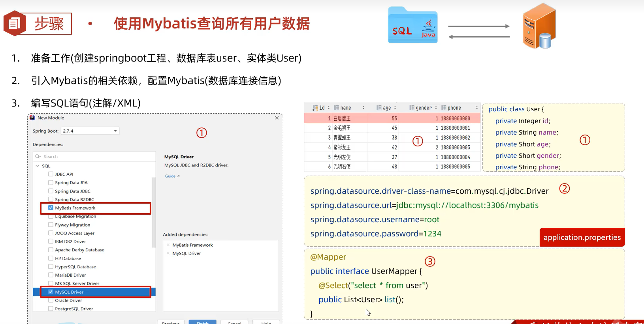Click the gender column table icon
The height and width of the screenshot is (324, 644).
(x=412, y=108)
